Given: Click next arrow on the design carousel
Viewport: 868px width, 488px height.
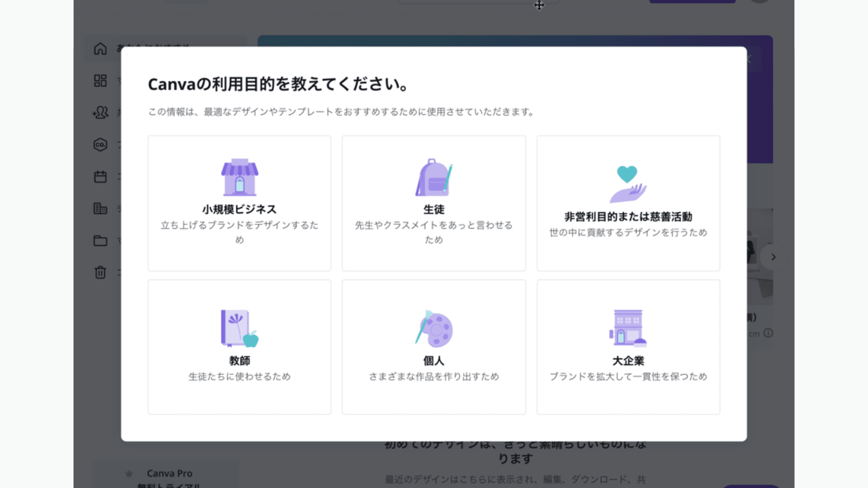Looking at the screenshot, I should click(x=773, y=257).
